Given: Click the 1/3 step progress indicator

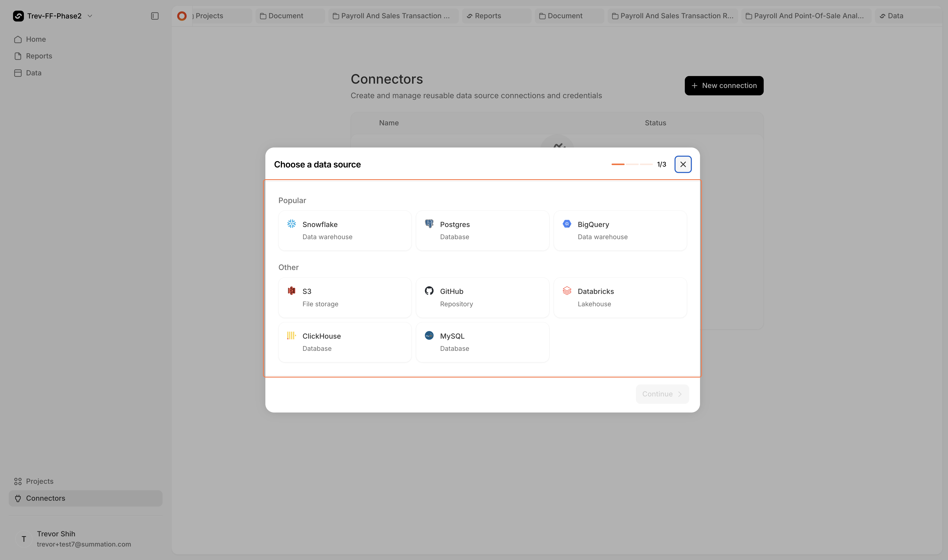Looking at the screenshot, I should [639, 164].
